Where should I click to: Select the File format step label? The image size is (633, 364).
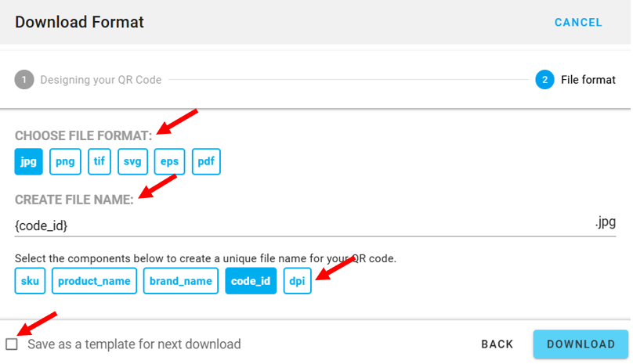click(x=588, y=80)
